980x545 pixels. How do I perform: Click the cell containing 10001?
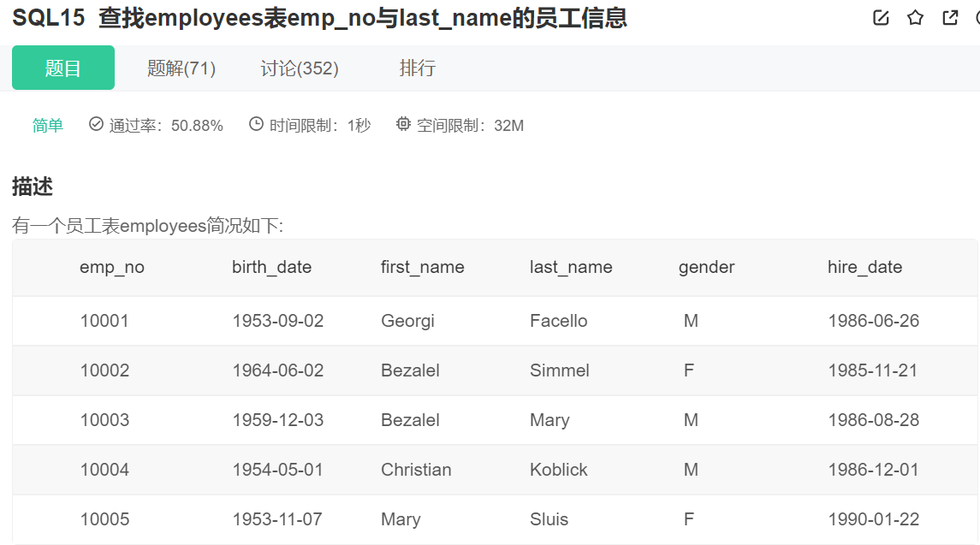pos(104,321)
